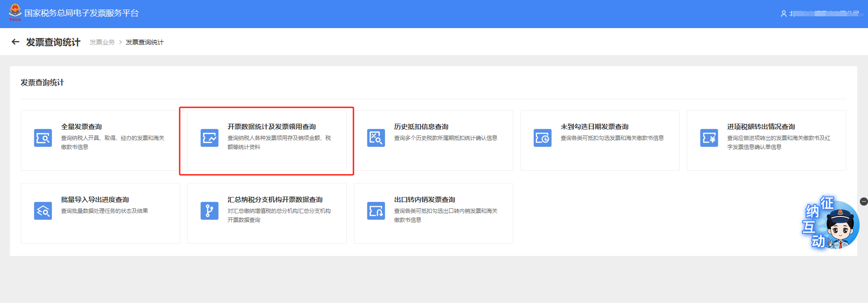Click the large 发票查询统计 page title
868x303 pixels.
coord(53,42)
